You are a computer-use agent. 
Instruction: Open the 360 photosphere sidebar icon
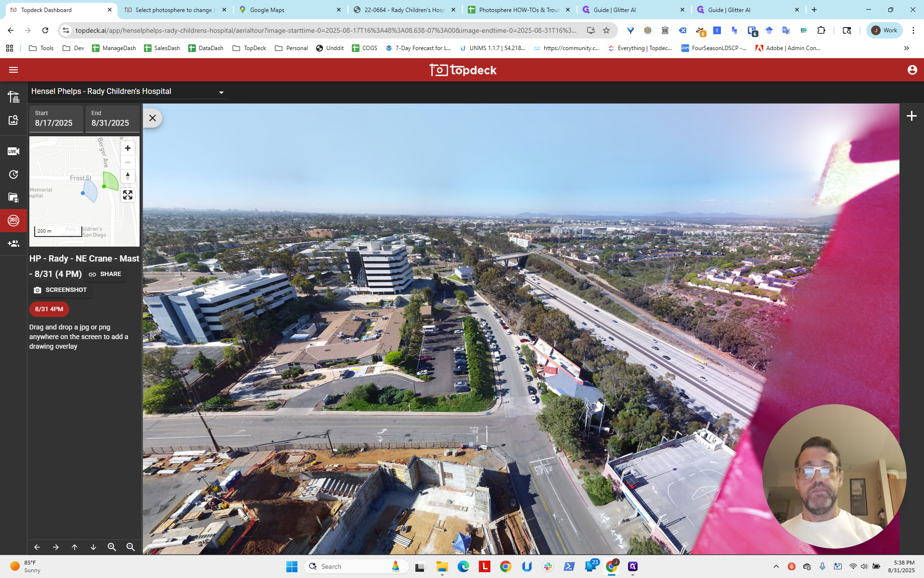click(x=13, y=220)
